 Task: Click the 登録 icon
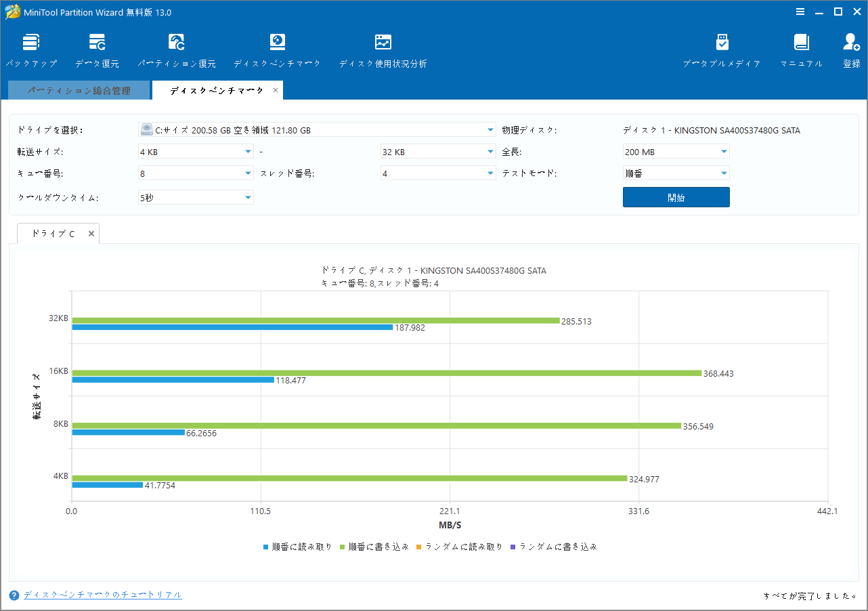click(x=850, y=49)
